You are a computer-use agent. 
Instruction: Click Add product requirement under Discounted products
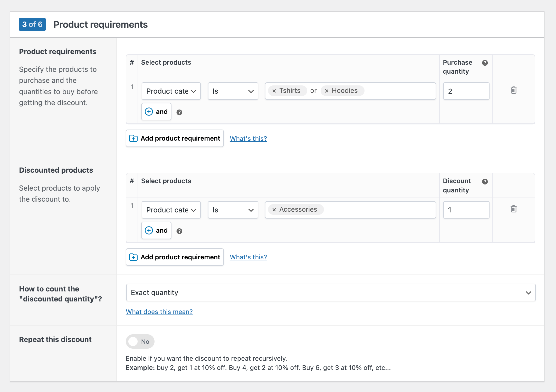(175, 257)
